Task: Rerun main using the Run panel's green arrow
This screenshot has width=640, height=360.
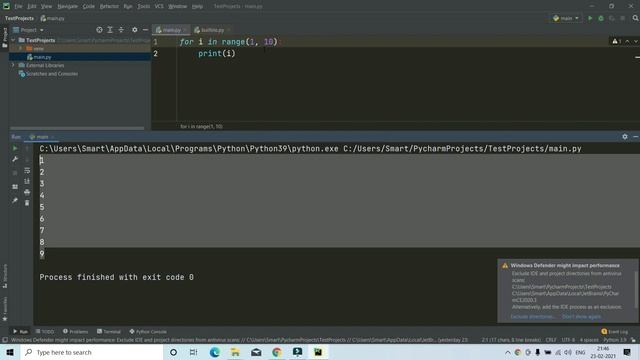Action: point(15,148)
